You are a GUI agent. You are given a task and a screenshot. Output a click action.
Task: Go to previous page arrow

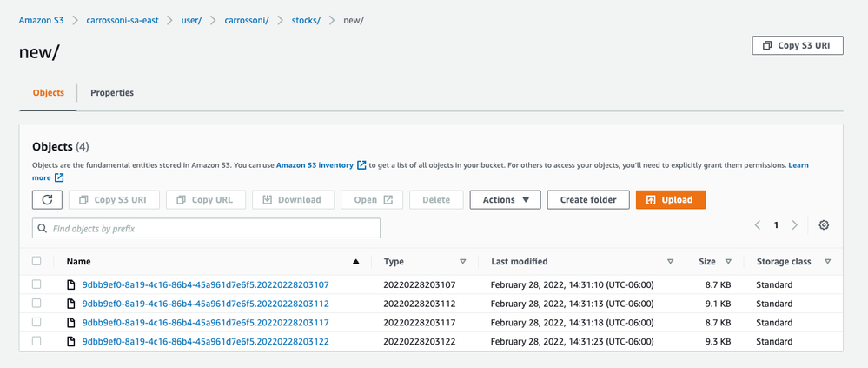(x=758, y=225)
